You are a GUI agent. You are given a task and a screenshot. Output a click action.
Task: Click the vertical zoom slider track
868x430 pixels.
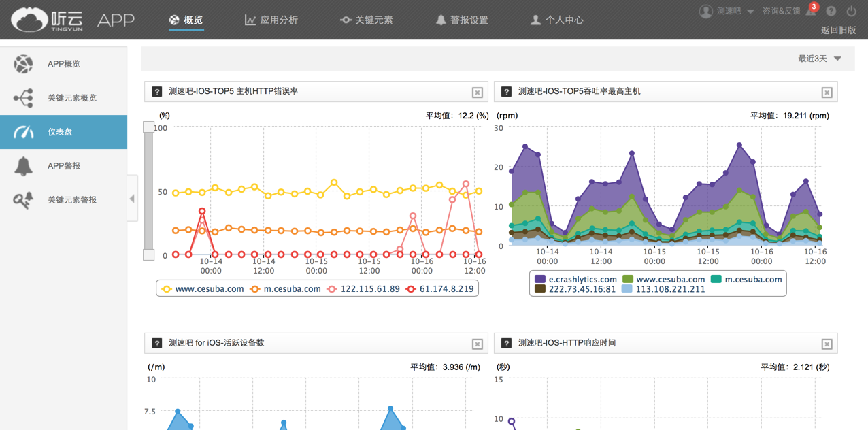148,191
